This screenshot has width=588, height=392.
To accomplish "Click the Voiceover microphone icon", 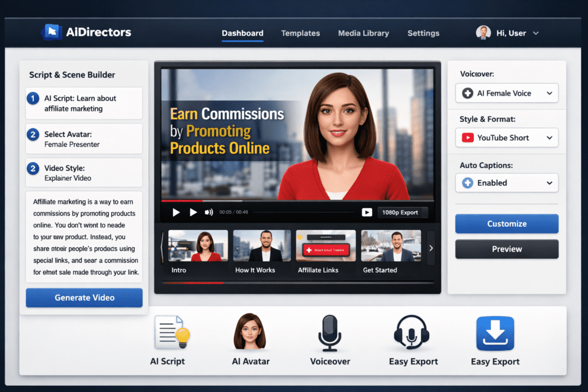I will coord(330,333).
